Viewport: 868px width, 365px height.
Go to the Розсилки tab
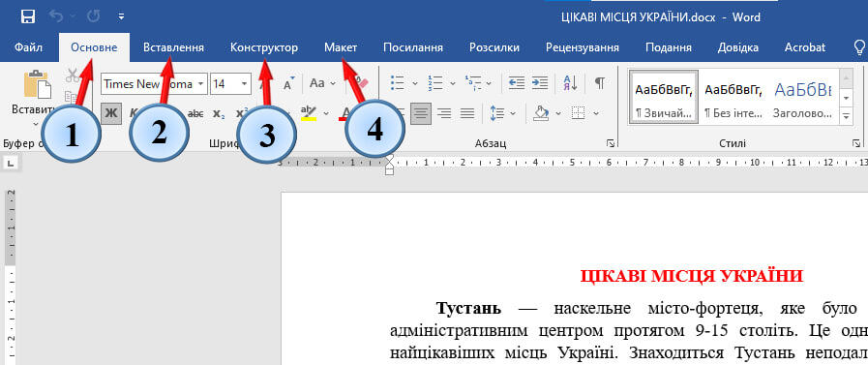tap(494, 47)
